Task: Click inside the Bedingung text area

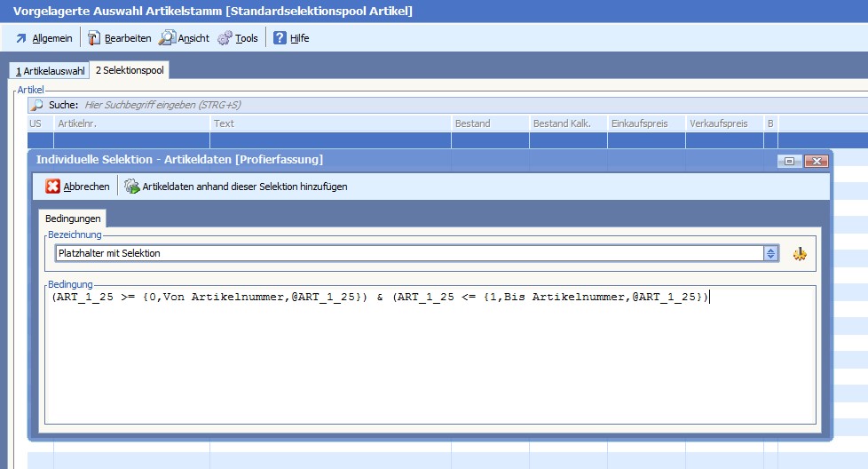Action: click(430, 355)
